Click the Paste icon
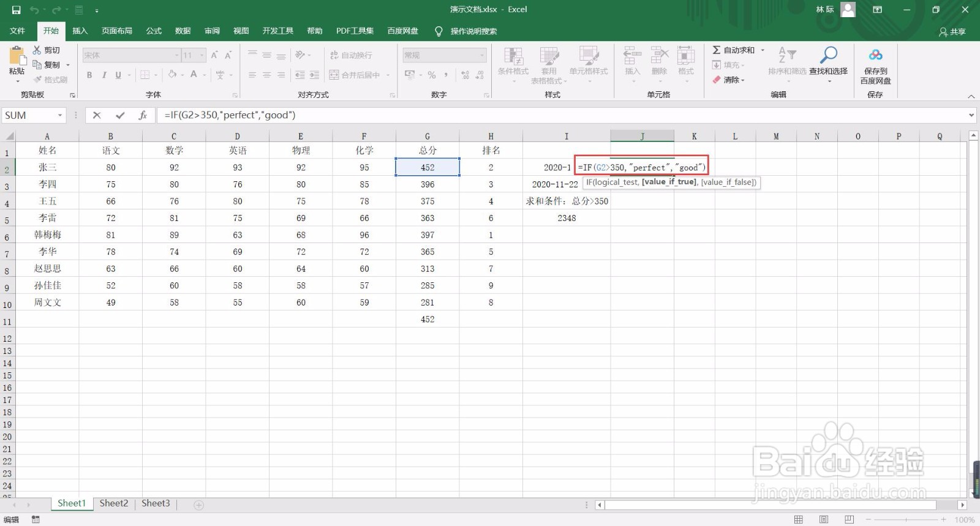The height and width of the screenshot is (526, 980). 17,56
